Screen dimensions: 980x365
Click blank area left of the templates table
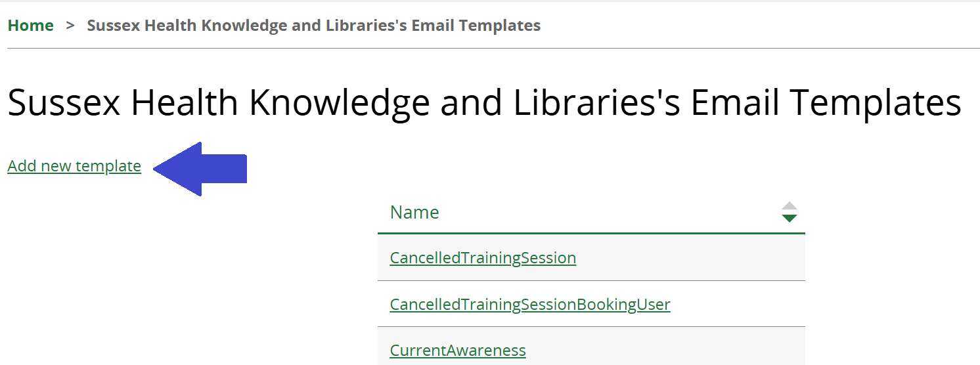190,282
